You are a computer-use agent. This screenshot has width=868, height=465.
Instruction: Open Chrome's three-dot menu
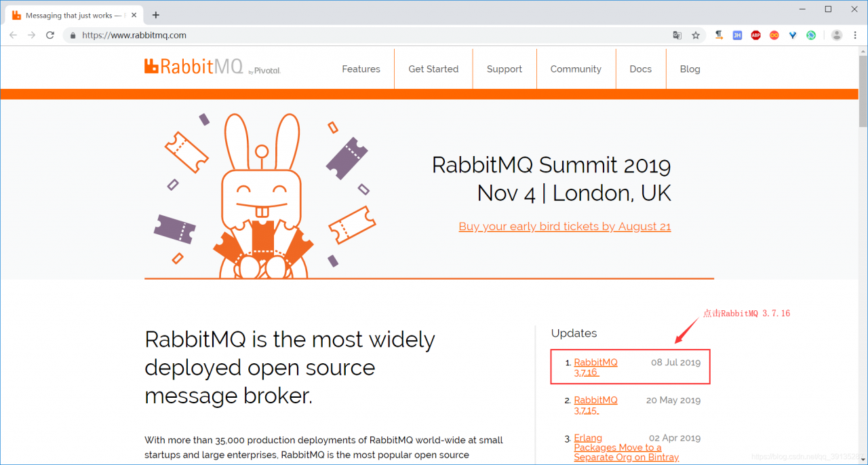tap(855, 35)
